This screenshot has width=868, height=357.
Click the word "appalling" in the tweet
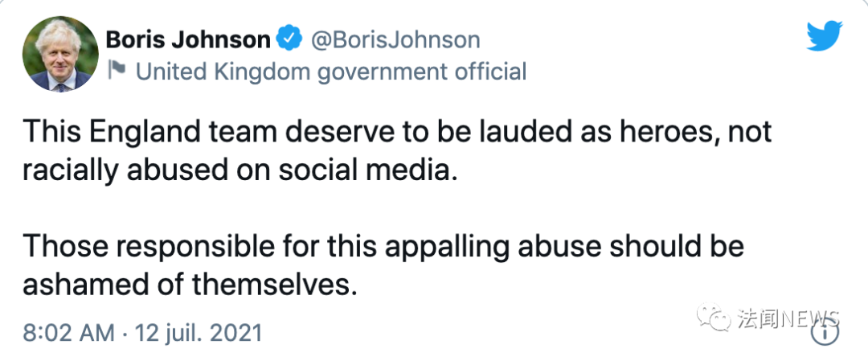(428, 244)
